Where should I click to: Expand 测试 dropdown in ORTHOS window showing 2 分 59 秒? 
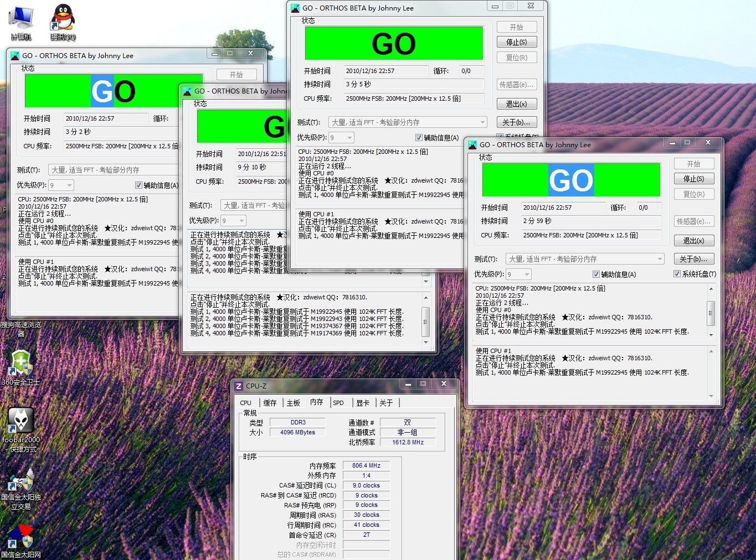pyautogui.click(x=659, y=259)
